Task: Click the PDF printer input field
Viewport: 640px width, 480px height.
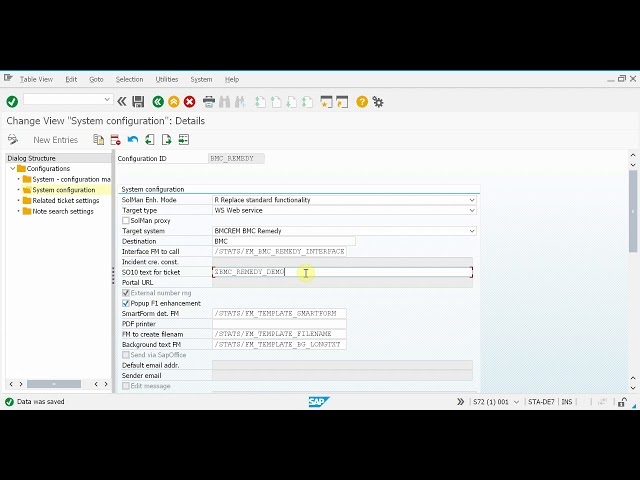Action: [279, 324]
